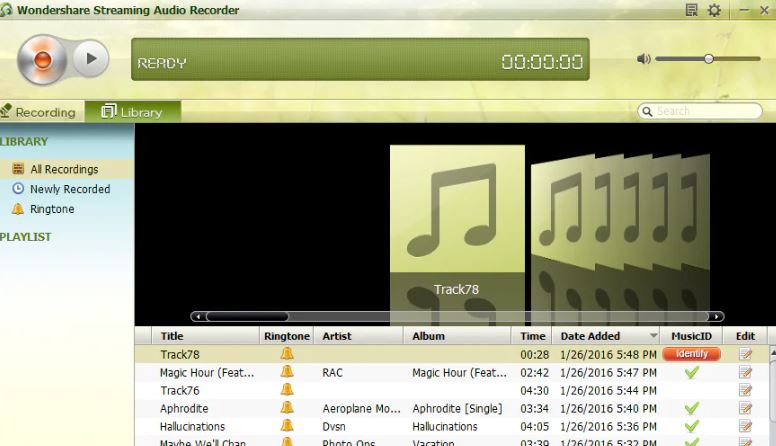Viewport: 776px width, 446px height.
Task: Click the list scroll-up arrow
Action: coord(772,351)
